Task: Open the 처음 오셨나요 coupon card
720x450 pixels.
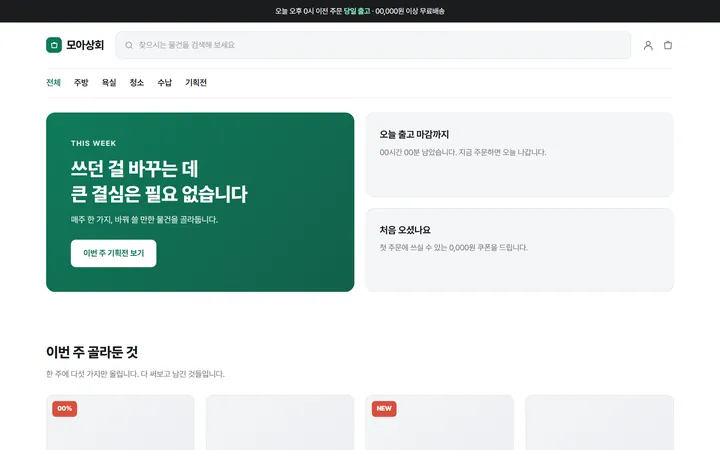Action: (519, 250)
